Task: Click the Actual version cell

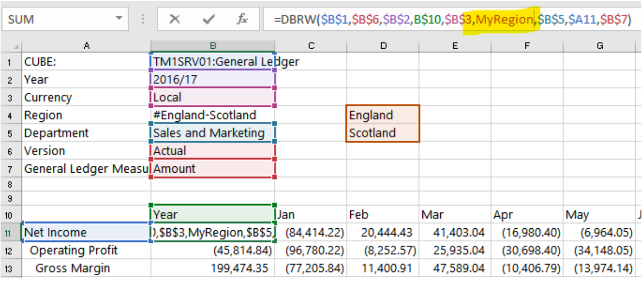Action: (x=213, y=151)
